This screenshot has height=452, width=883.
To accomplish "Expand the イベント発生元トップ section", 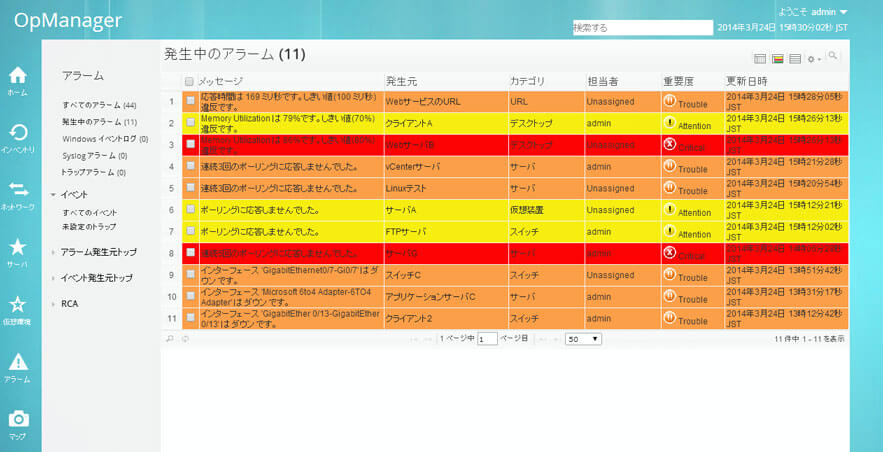I will pos(53,278).
